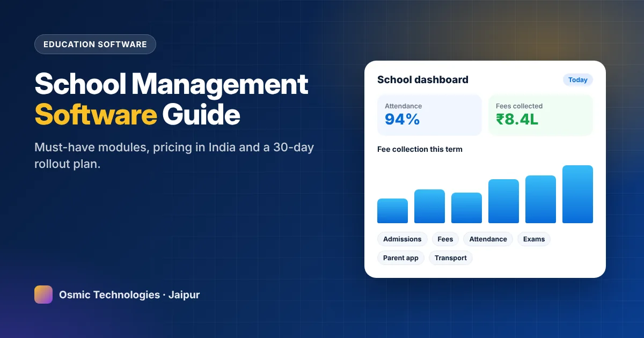The image size is (644, 338).
Task: Click the "94%" attendance value
Action: [x=402, y=119]
